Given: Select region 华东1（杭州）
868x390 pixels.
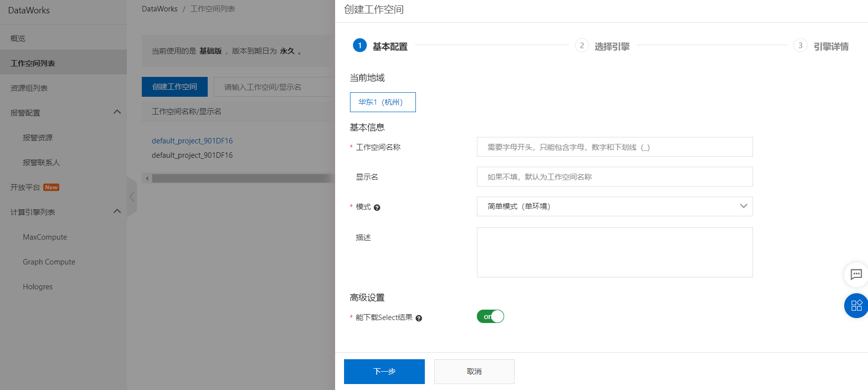Looking at the screenshot, I should tap(383, 102).
